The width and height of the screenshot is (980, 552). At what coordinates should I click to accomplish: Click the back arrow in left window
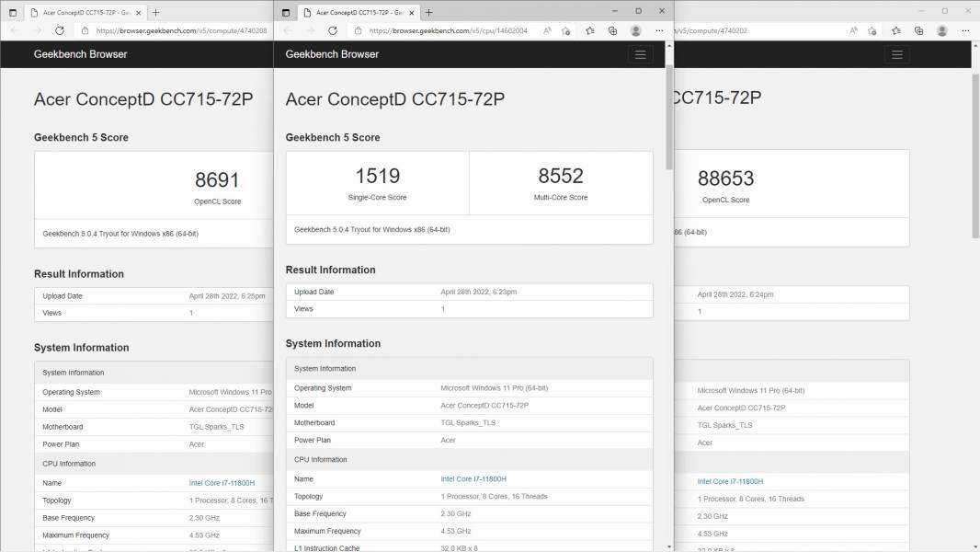pos(15,30)
